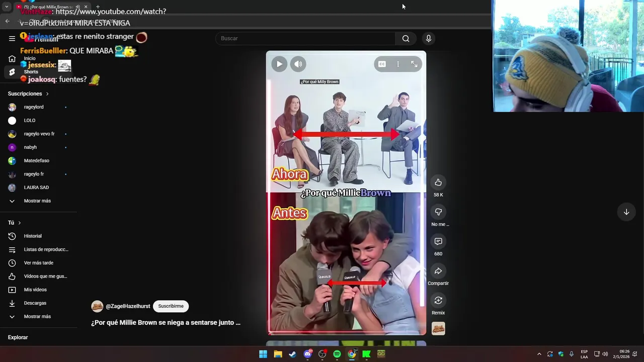Screen dimensions: 644x362
Task: Toggle closed captions on the Short
Action: coord(382,64)
